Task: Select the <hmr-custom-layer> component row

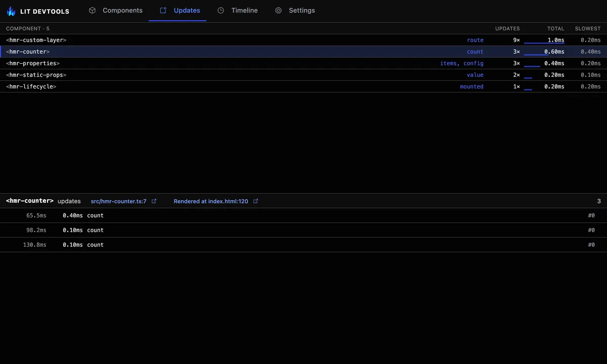Action: tap(303, 40)
